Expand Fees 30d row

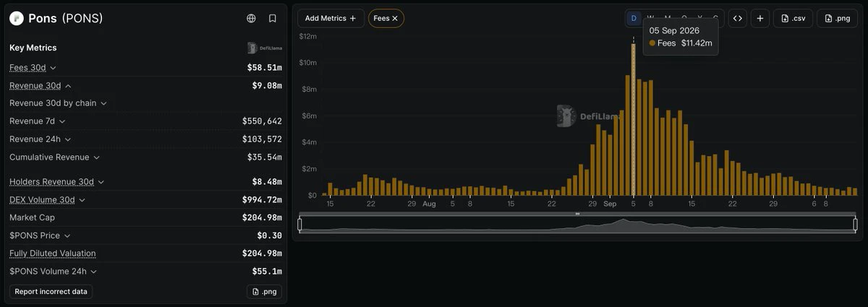click(x=53, y=68)
